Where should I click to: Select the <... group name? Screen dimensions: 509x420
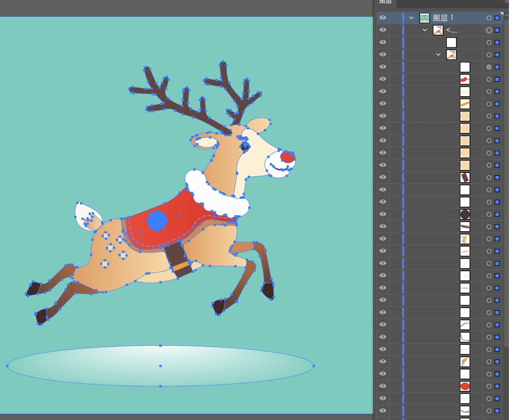(x=451, y=30)
